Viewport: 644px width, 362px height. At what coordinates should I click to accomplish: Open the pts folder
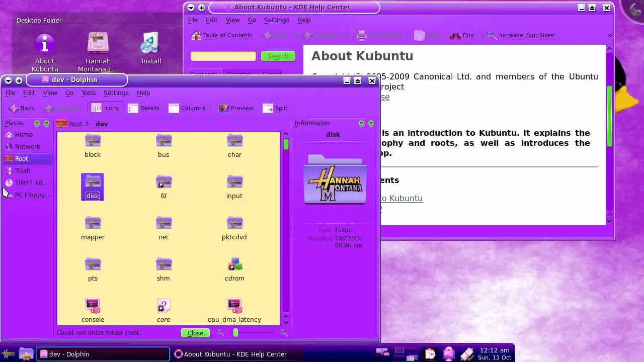point(93,269)
